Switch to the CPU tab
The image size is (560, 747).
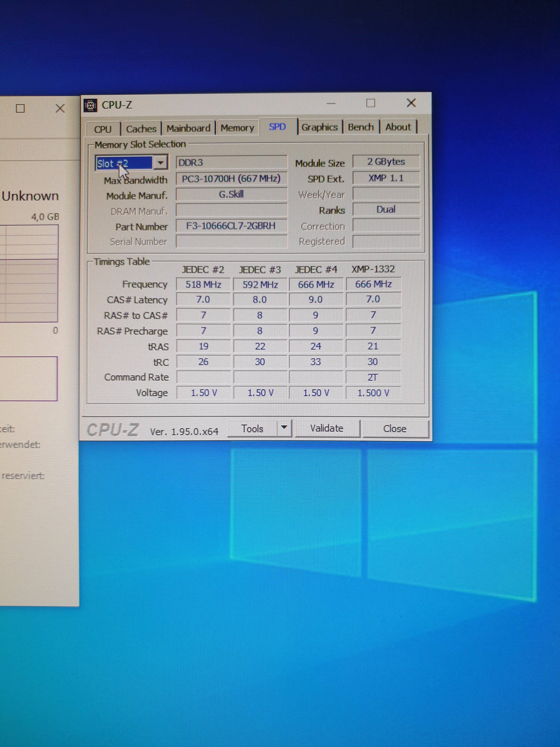click(103, 129)
